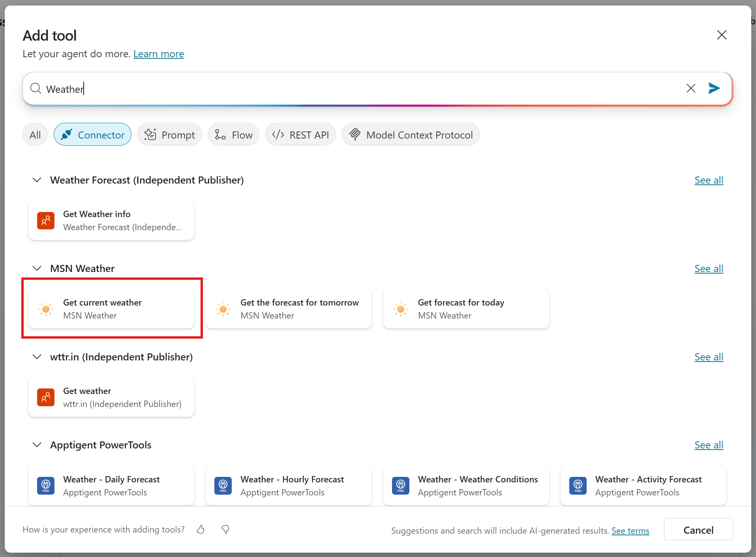Collapse the Weather Forecast (Independent Publisher) section

pos(37,180)
